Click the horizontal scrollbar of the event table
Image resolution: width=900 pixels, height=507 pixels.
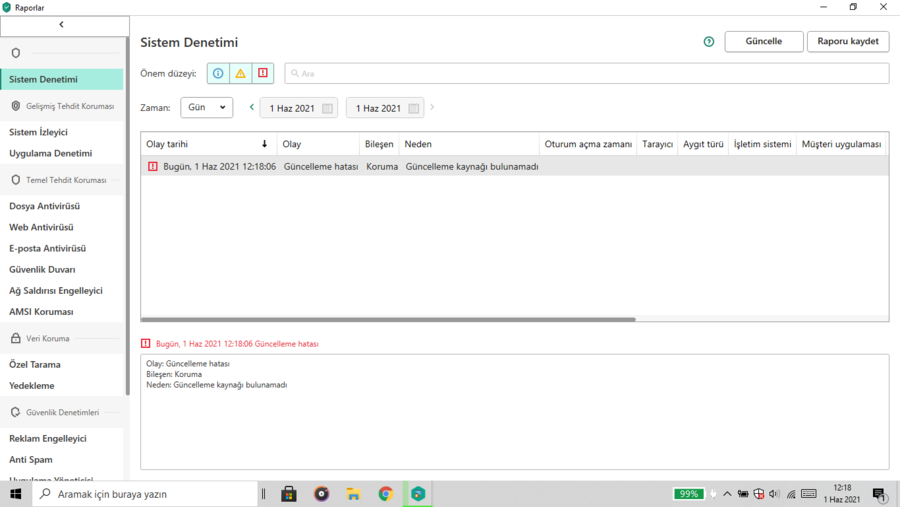[388, 319]
